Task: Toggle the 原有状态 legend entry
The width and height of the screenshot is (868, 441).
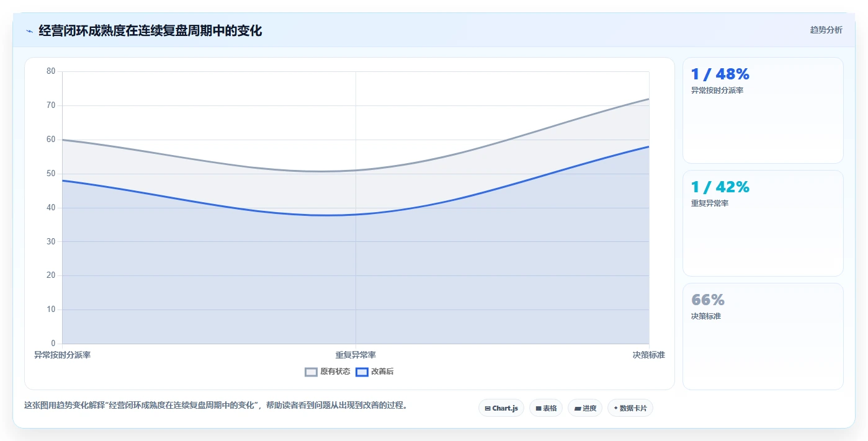Action: [x=328, y=372]
